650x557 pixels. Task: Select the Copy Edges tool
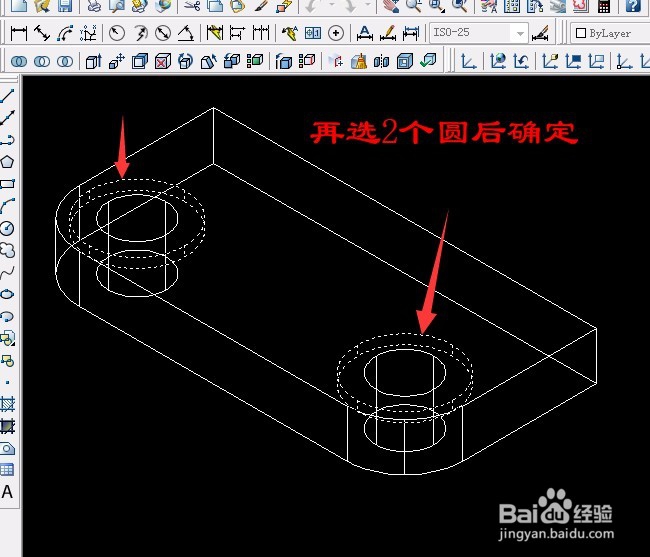tap(284, 62)
